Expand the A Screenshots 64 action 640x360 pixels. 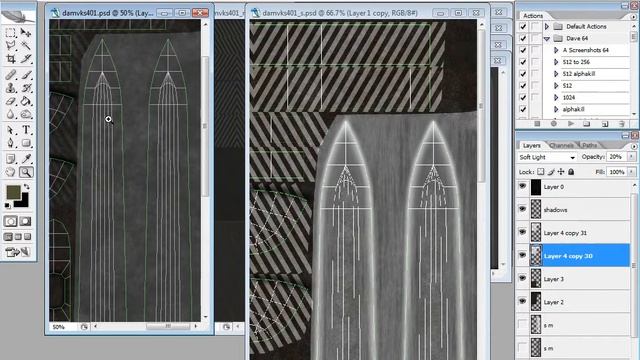point(556,50)
